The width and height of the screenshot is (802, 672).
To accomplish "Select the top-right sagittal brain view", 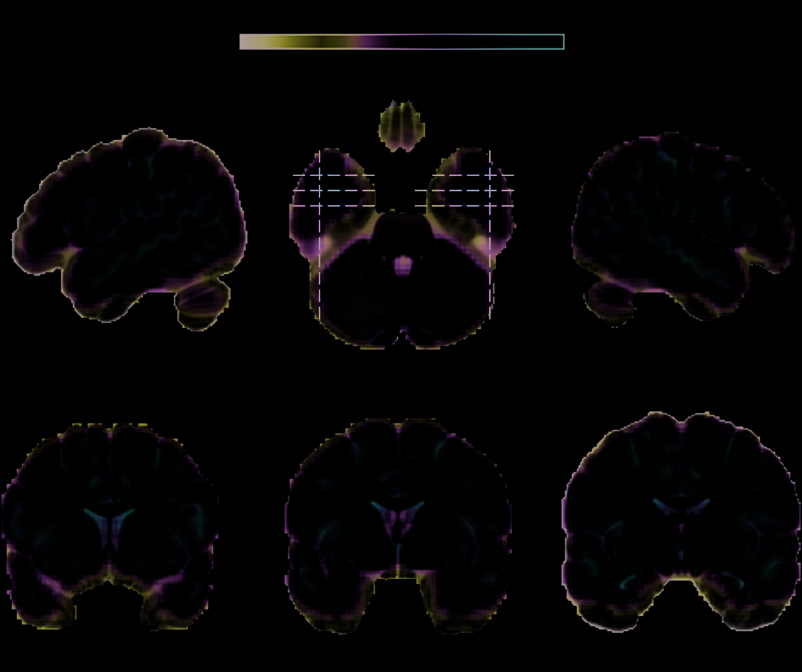I will (683, 229).
